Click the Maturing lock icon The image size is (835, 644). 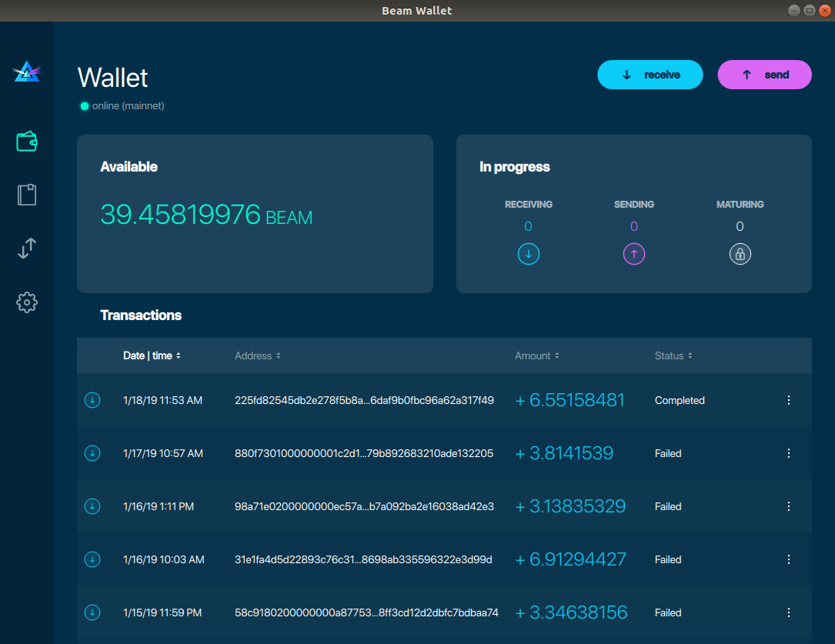pos(740,254)
